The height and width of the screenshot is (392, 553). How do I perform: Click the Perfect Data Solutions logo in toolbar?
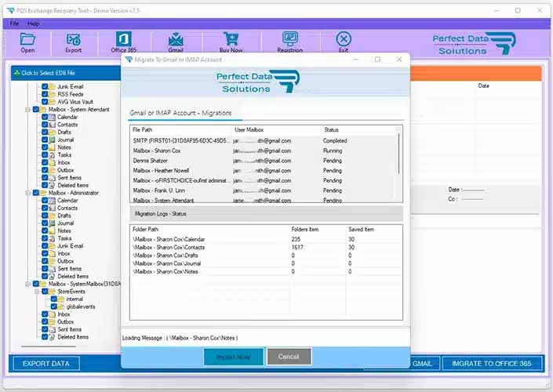[474, 44]
